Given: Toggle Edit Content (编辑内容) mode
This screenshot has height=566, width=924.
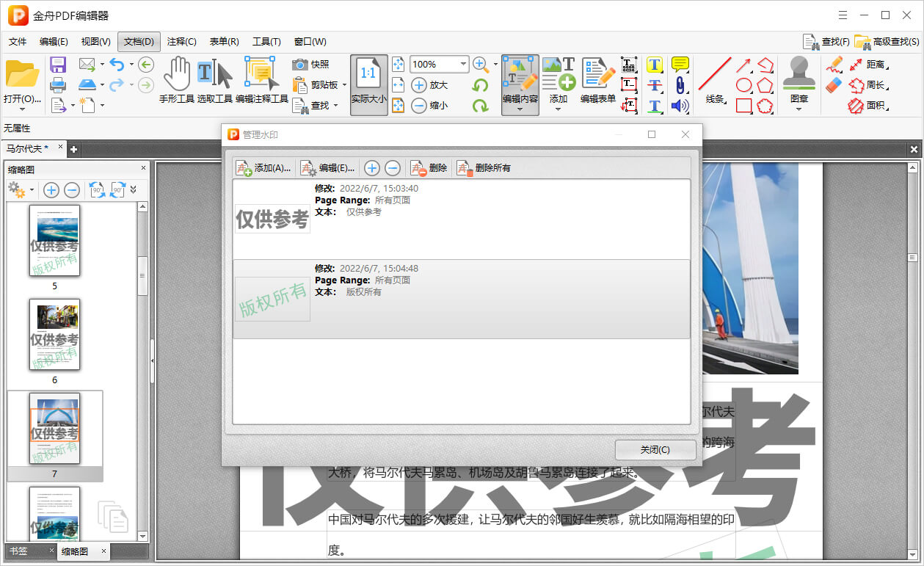Looking at the screenshot, I should pyautogui.click(x=520, y=81).
